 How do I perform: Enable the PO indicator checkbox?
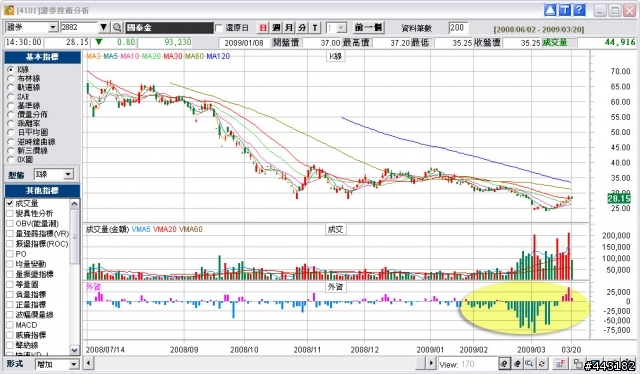10,254
